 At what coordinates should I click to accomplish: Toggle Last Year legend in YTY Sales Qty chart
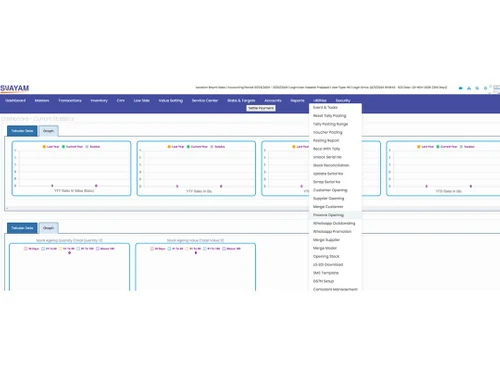(x=176, y=147)
